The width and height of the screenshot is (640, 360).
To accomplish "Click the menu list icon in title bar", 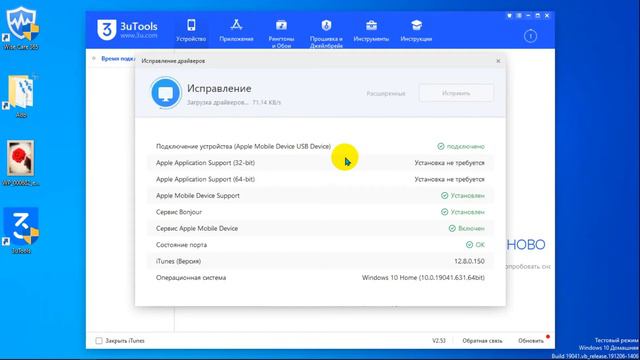I will [519, 16].
